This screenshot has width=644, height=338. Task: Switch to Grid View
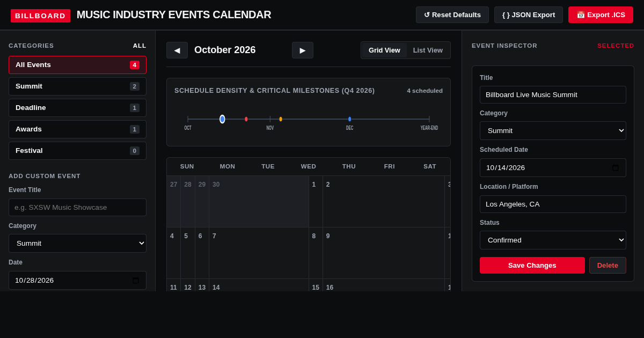pyautogui.click(x=384, y=50)
